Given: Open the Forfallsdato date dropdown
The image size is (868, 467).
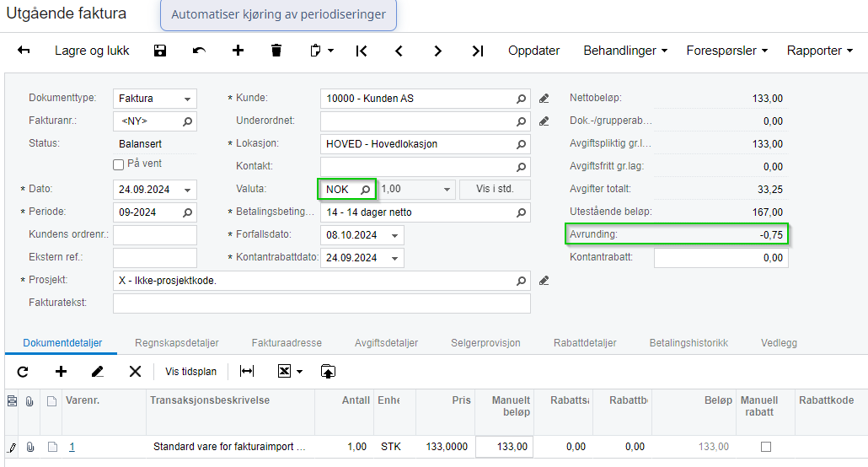Looking at the screenshot, I should point(394,235).
